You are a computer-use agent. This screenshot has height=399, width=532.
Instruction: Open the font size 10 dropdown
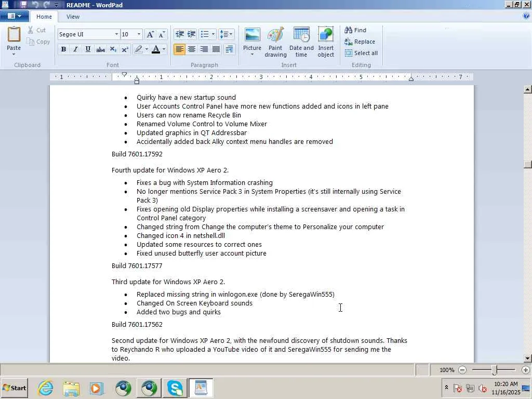tap(138, 34)
